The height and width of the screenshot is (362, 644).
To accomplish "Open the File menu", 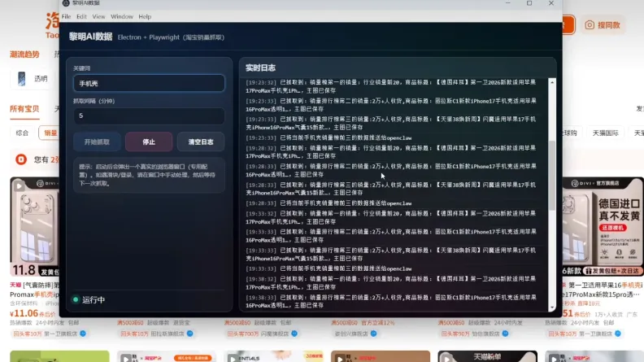I will [66, 16].
